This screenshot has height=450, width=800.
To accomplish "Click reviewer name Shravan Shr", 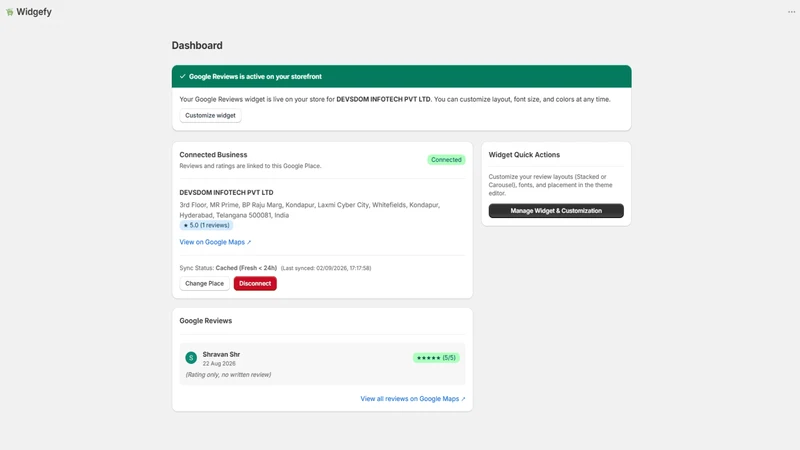I will pos(221,354).
